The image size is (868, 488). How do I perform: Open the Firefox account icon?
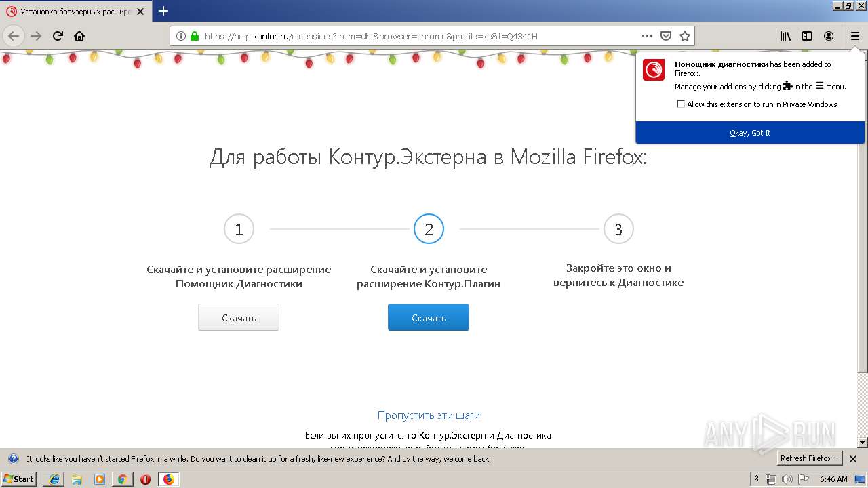[829, 36]
